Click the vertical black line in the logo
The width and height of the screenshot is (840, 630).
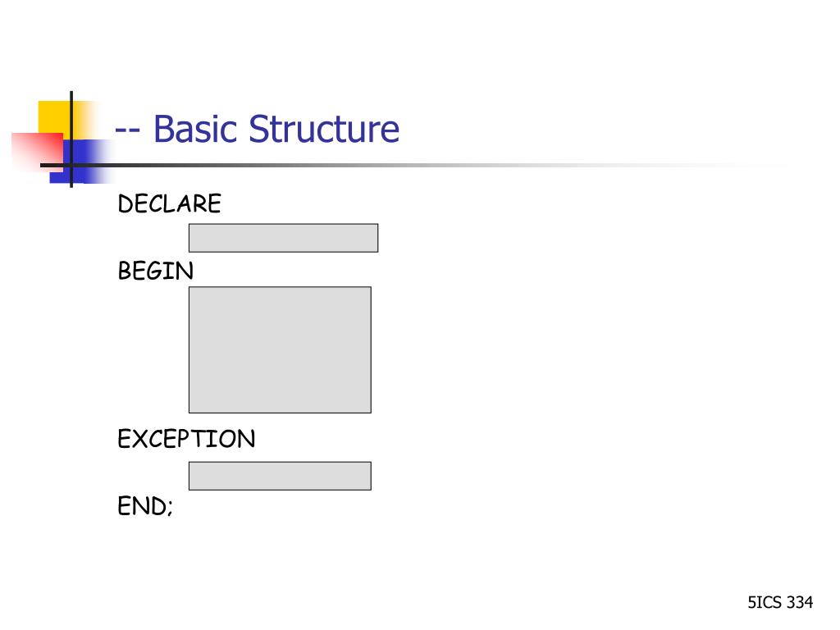tap(71, 139)
